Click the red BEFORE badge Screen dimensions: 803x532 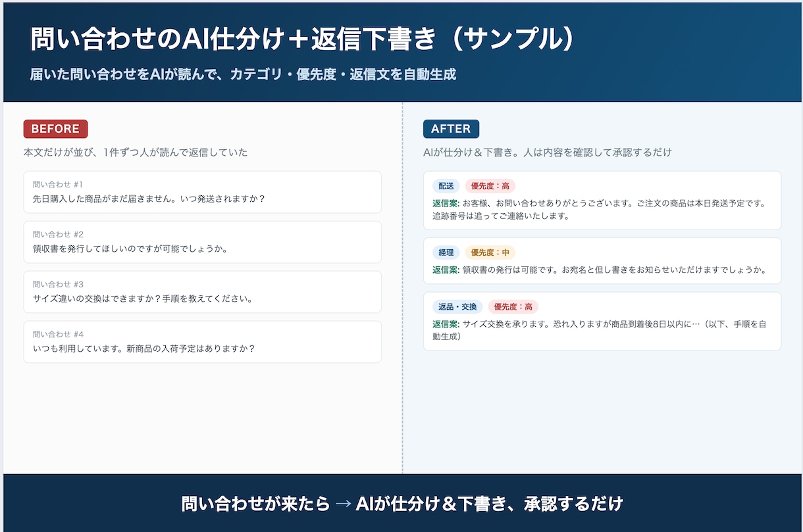tap(55, 129)
